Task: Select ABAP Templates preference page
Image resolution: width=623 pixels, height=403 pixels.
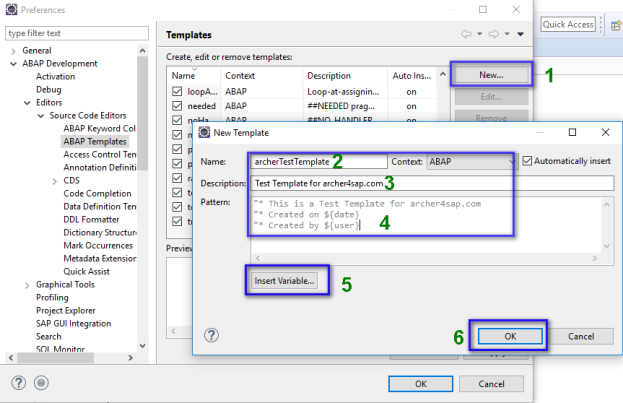Action: pyautogui.click(x=95, y=141)
